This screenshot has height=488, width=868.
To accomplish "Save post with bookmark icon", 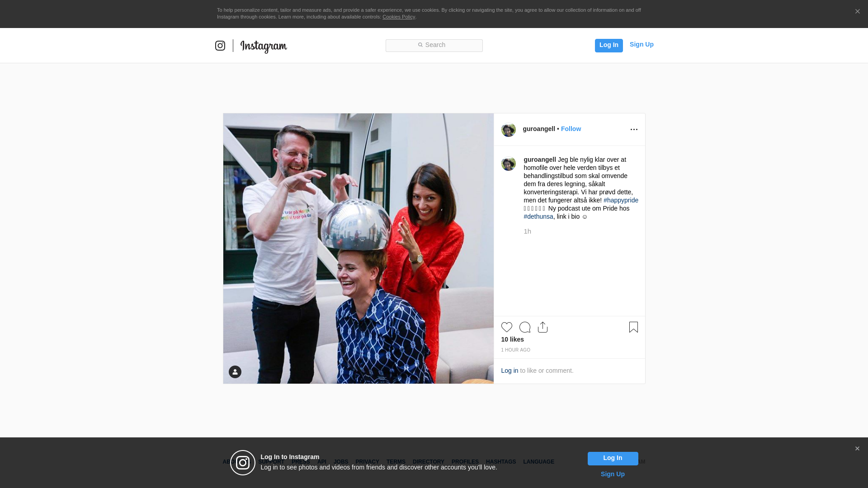I will tap(633, 327).
